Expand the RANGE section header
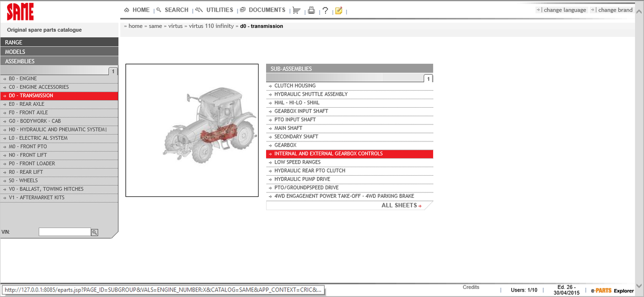This screenshot has height=297, width=644. (x=59, y=42)
